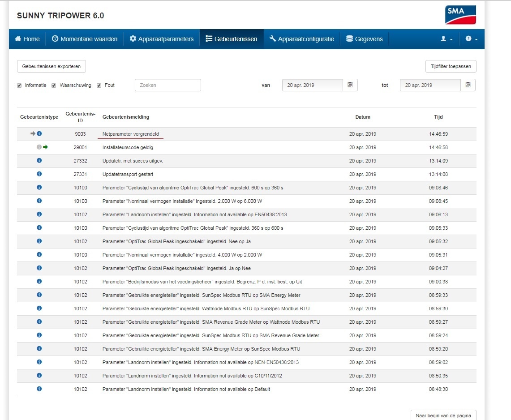511x420 pixels.
Task: Click green arrow icon of event 29001
Action: click(45, 147)
